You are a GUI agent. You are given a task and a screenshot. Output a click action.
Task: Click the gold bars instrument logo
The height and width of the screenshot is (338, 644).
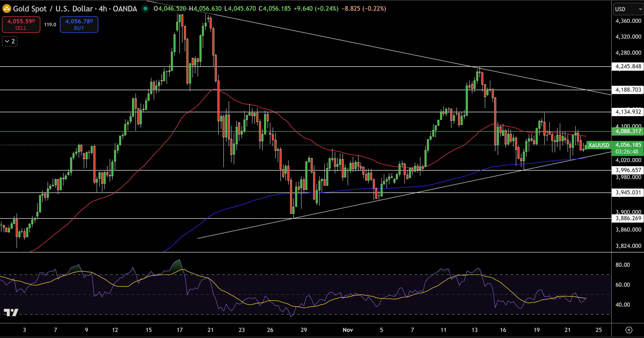click(x=7, y=9)
